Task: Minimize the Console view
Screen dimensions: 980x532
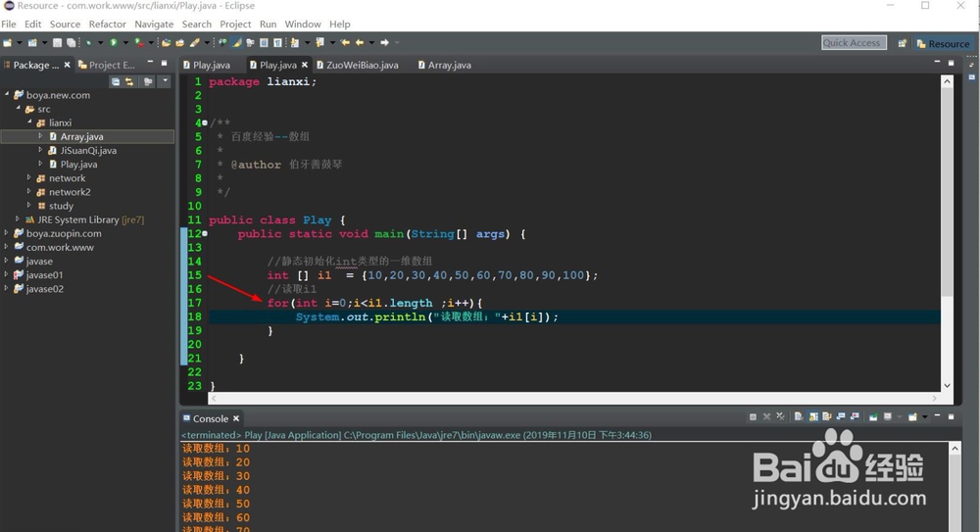Action: (x=938, y=415)
